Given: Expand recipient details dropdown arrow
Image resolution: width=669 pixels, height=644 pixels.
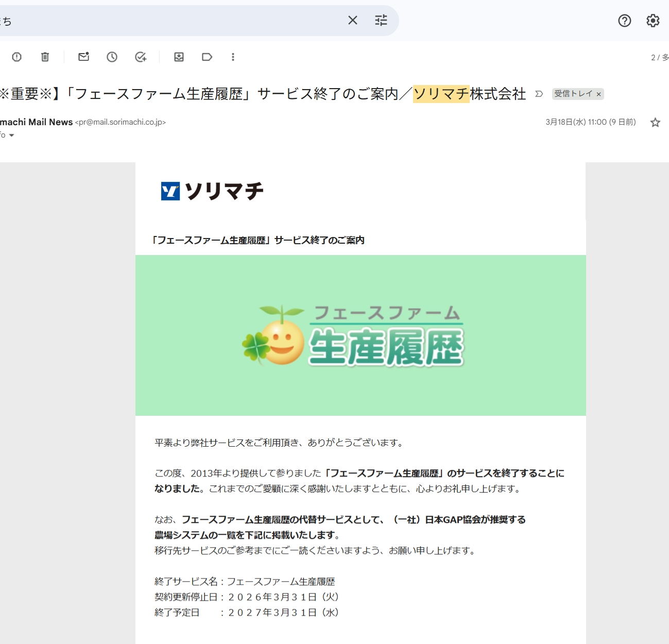Looking at the screenshot, I should (x=11, y=135).
